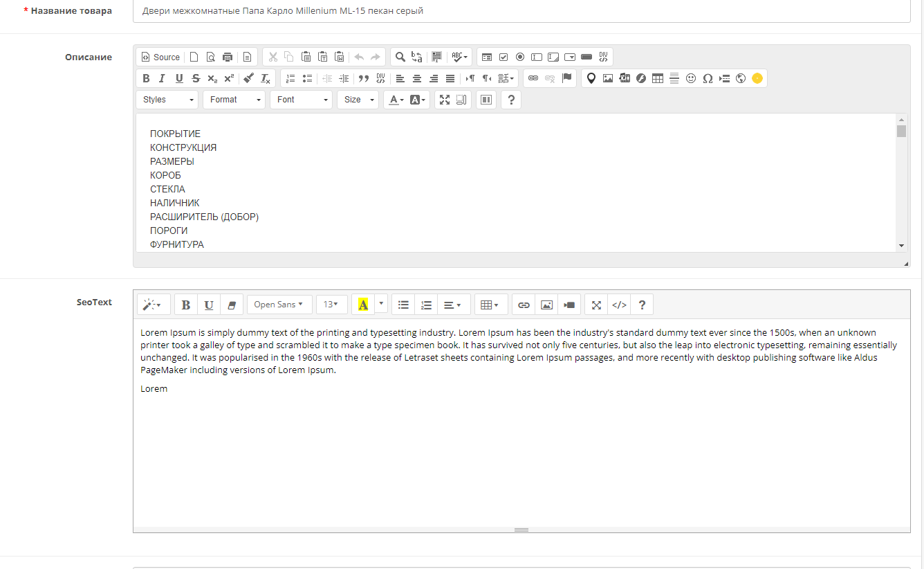Insert a special character with Omega icon
Viewport: 924px width, 569px height.
(x=708, y=78)
